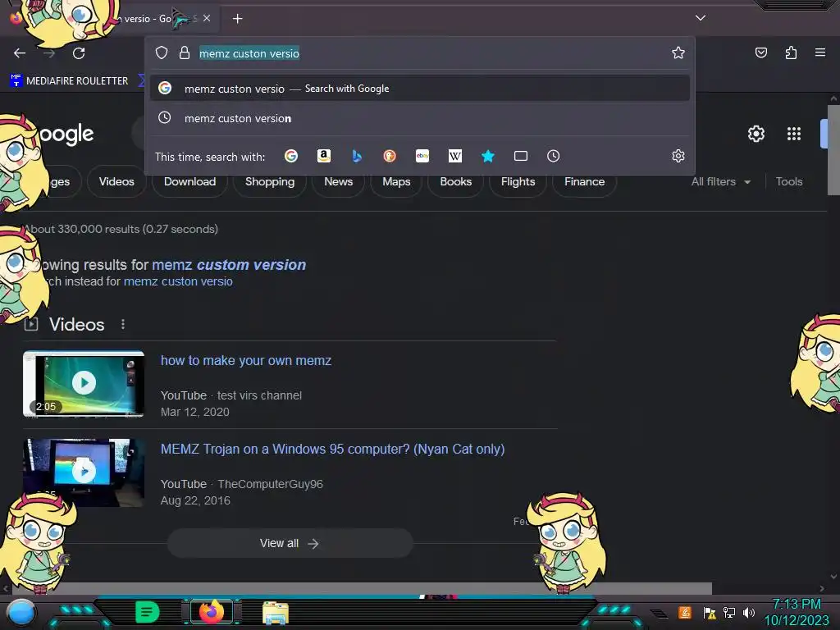Viewport: 840px width, 630px height.
Task: Open the Start orb on taskbar
Action: coord(21,612)
